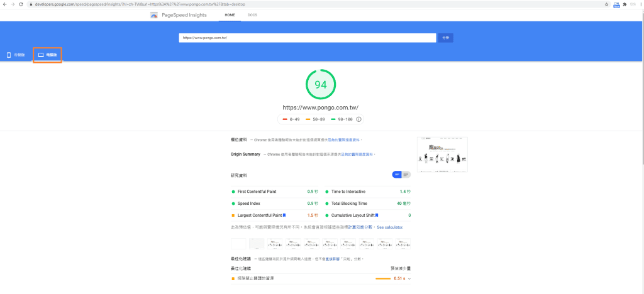The width and height of the screenshot is (644, 294).
Task: Open the 直接影響 link
Action: (x=333, y=259)
